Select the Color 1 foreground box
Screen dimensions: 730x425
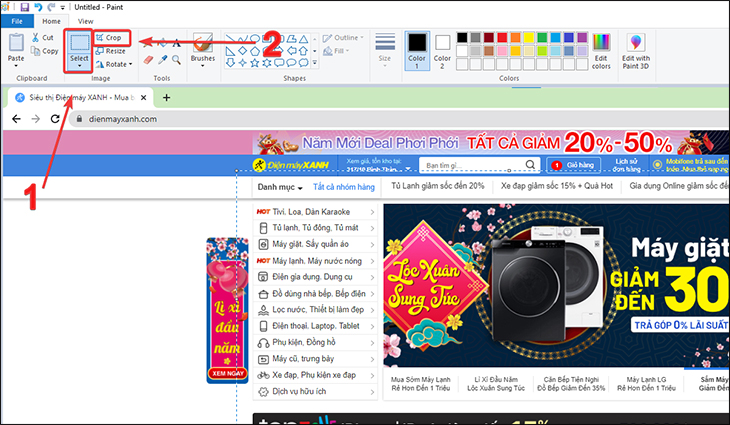point(417,51)
